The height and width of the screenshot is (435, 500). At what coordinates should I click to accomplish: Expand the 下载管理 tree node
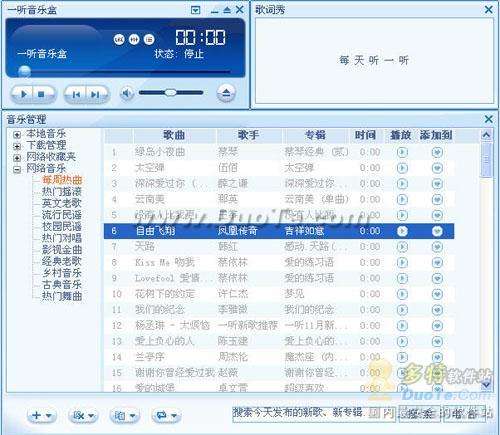pos(17,146)
